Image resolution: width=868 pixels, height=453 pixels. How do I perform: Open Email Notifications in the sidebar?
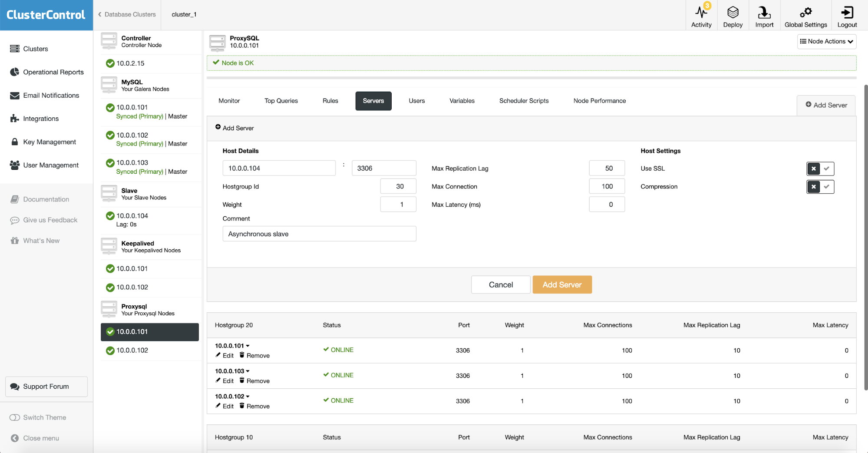coord(45,96)
